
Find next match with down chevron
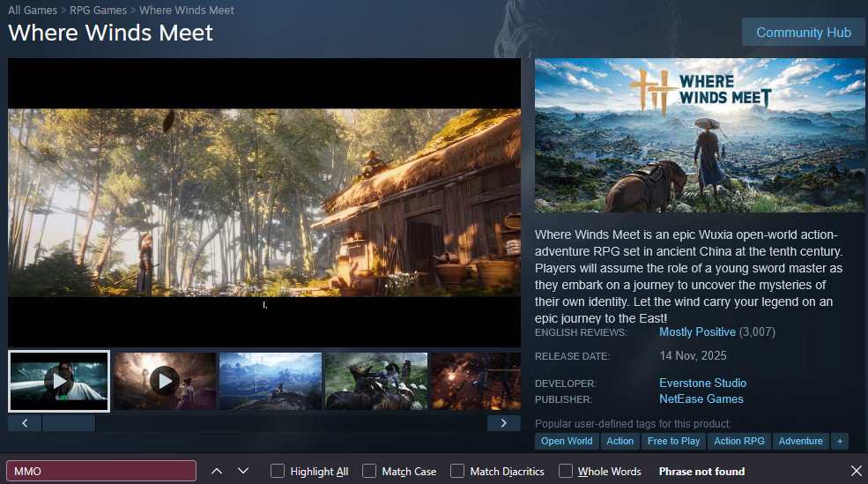[243, 472]
